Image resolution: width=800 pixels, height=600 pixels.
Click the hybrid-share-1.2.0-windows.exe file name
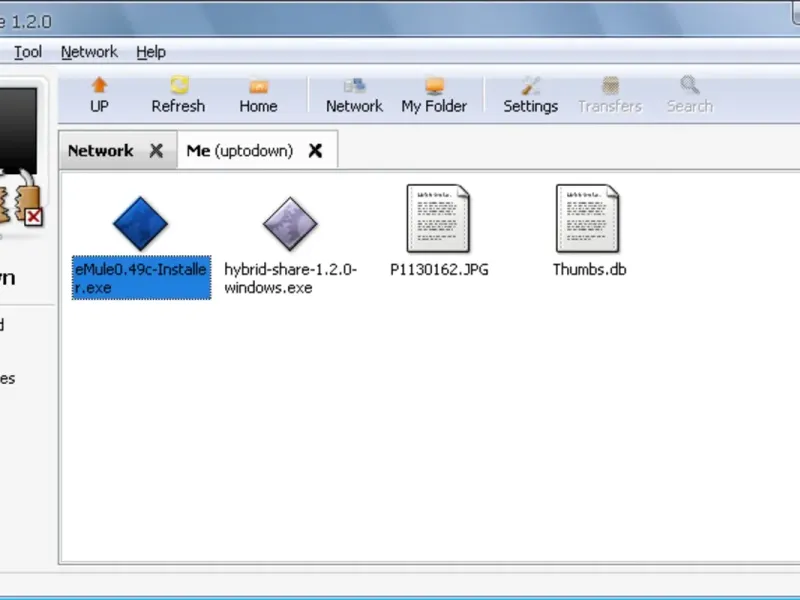pos(290,278)
